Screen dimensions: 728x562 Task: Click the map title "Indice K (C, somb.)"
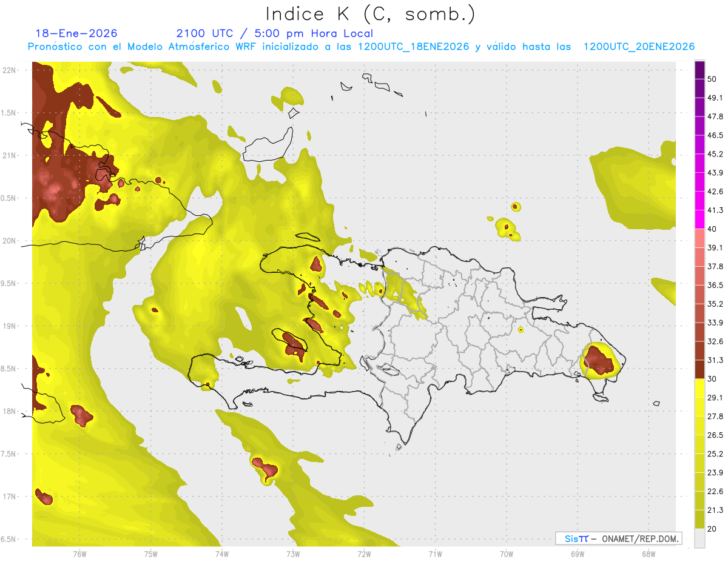coord(370,14)
